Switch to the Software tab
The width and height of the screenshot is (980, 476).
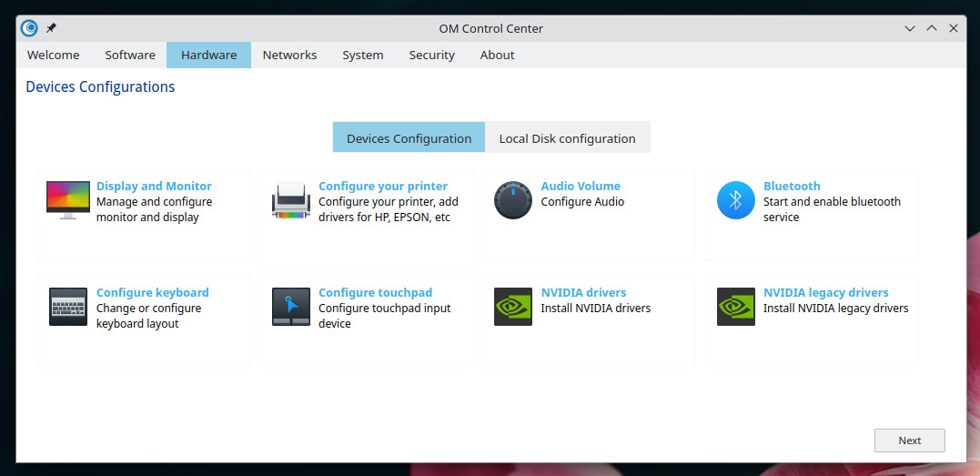click(130, 55)
